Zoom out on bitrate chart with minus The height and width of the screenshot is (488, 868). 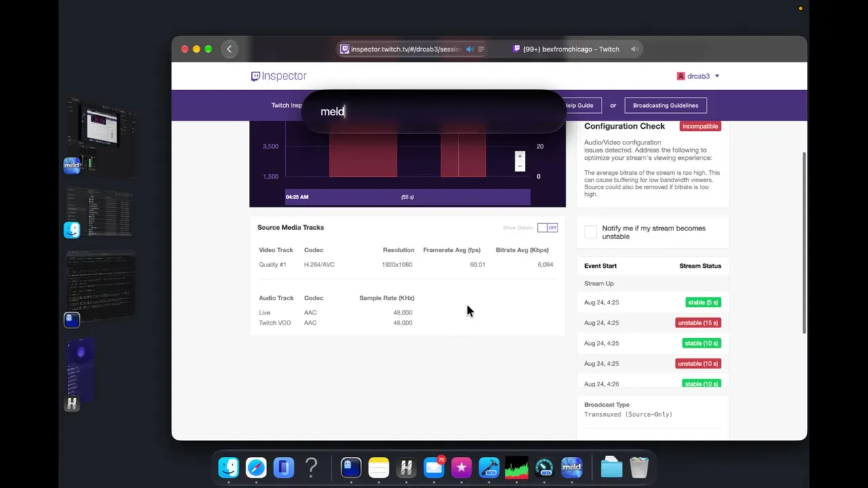(520, 166)
